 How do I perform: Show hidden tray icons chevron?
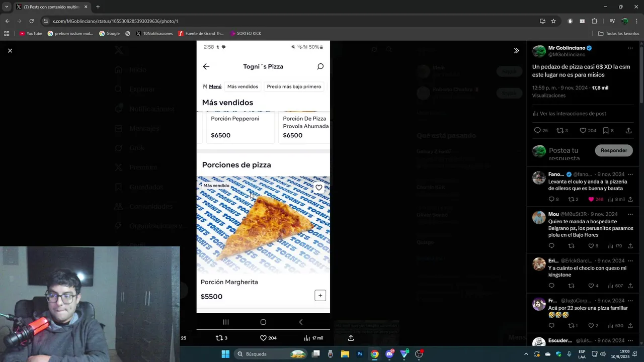click(526, 354)
